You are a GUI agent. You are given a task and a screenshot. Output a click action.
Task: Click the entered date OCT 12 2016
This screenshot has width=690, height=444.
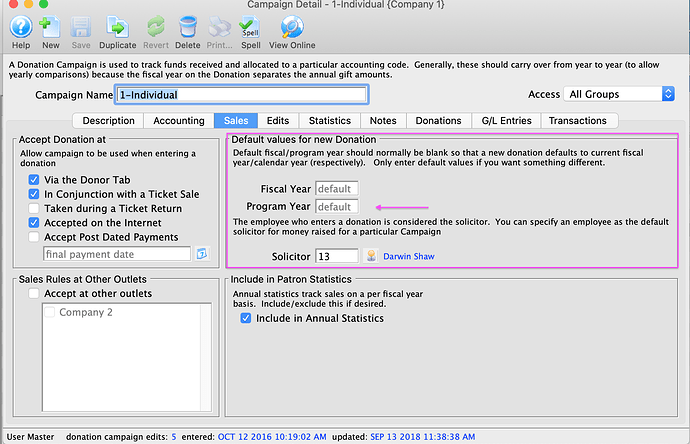tap(272, 437)
